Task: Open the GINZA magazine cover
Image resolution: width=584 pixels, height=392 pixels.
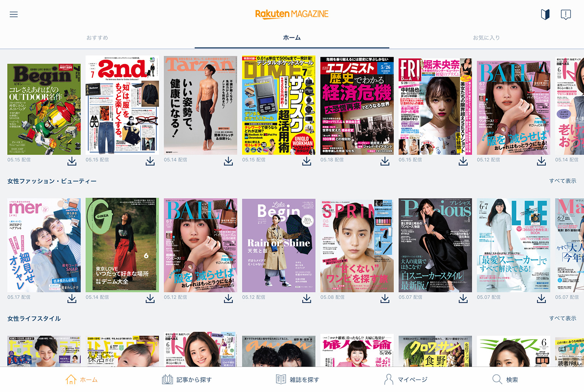Action: [122, 245]
